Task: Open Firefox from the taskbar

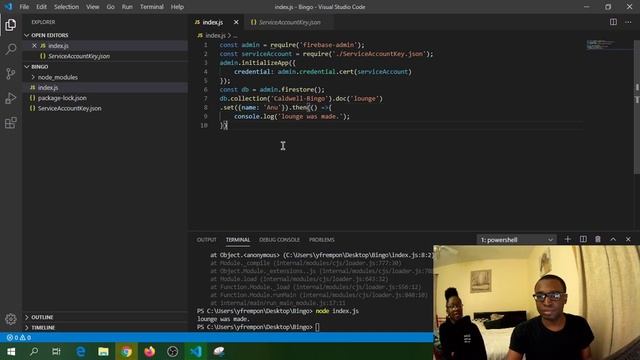Action: [149, 351]
